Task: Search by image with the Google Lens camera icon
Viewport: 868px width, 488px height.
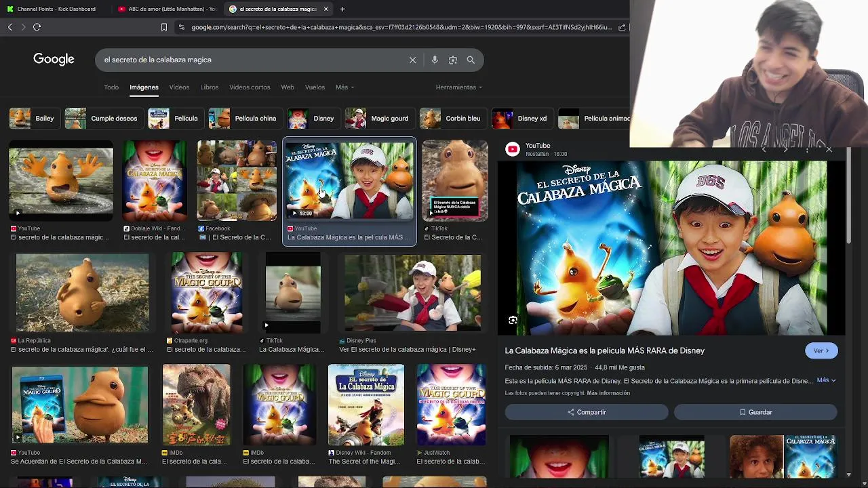Action: [x=453, y=60]
